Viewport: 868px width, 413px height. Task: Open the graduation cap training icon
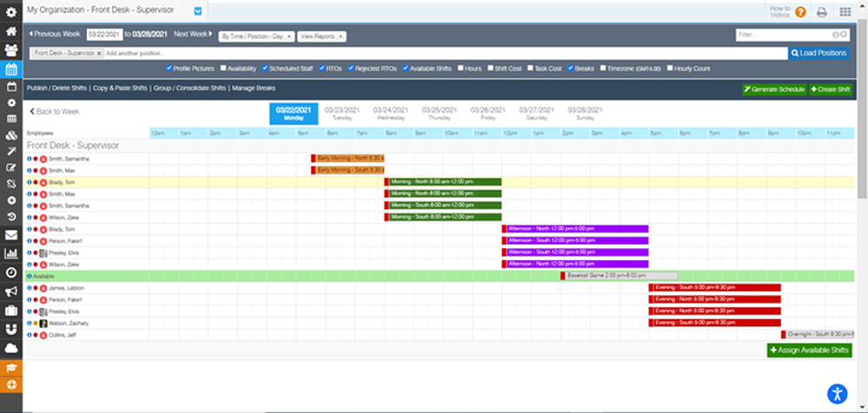click(x=11, y=368)
